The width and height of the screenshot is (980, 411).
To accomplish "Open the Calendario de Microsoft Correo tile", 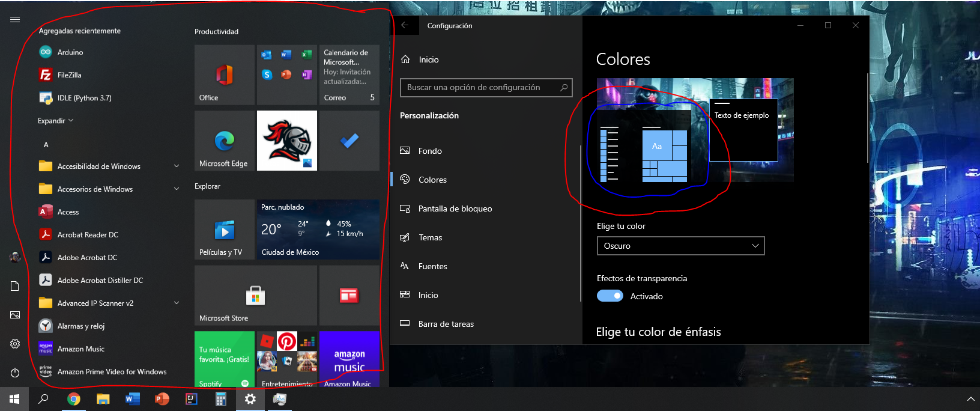I will tap(349, 75).
